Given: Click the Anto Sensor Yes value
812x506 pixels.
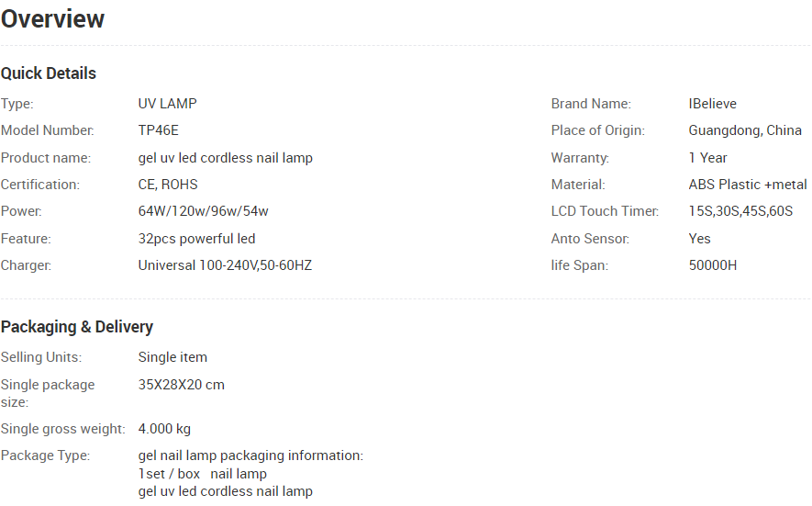Looking at the screenshot, I should pyautogui.click(x=700, y=239).
